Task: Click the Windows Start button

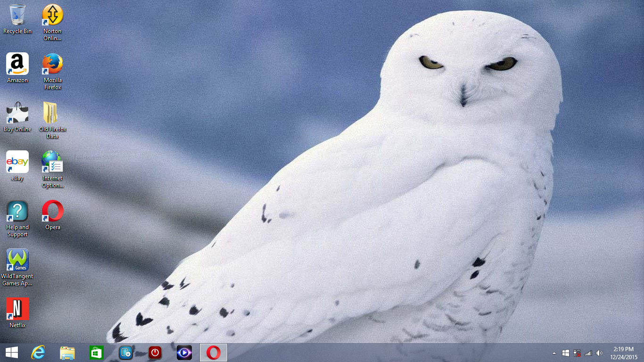Action: pos(12,353)
